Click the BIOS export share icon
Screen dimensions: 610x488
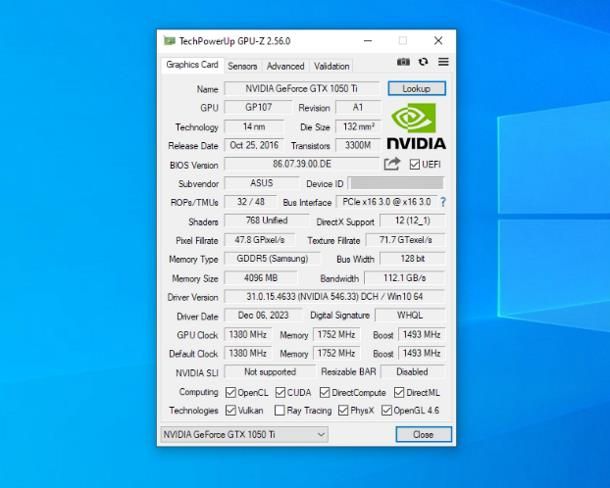point(392,164)
